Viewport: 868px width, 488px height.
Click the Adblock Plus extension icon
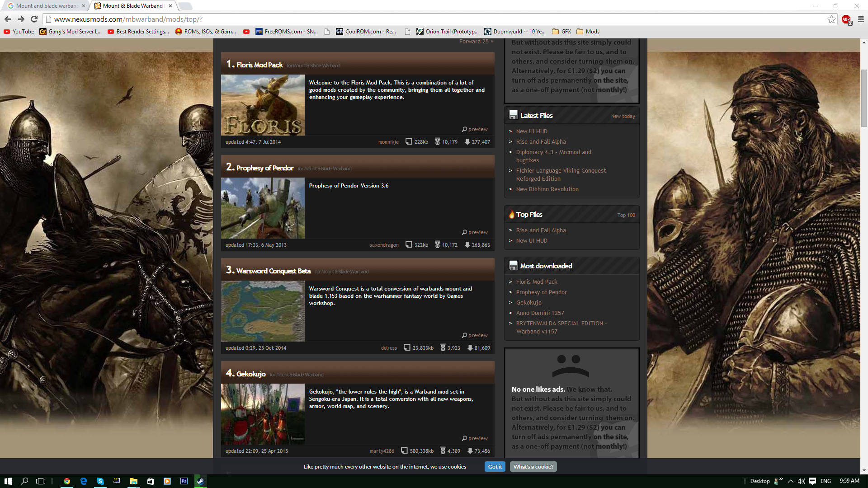pyautogui.click(x=846, y=19)
